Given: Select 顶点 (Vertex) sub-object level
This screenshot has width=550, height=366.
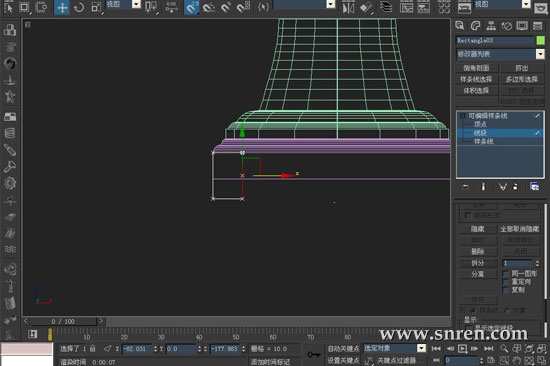Looking at the screenshot, I should click(x=480, y=124).
